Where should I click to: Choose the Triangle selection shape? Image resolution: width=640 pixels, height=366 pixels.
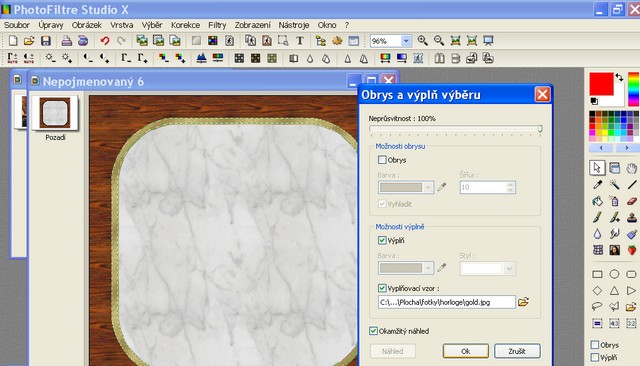614,291
